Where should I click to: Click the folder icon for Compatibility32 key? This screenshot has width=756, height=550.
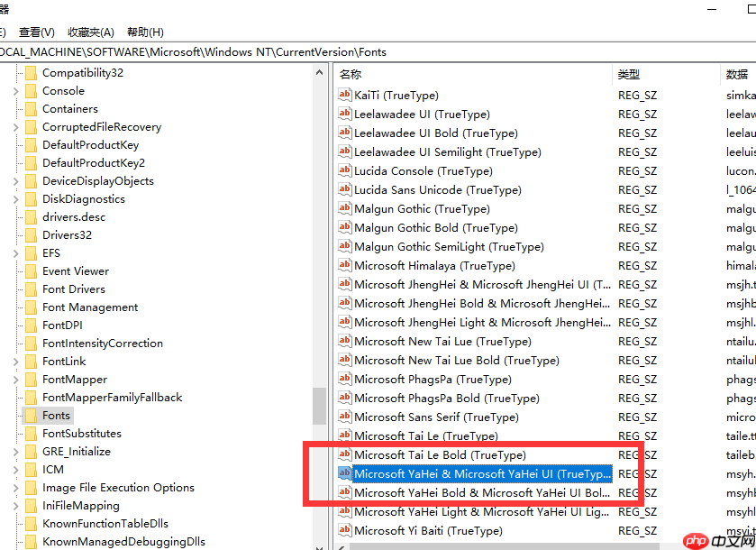pos(31,73)
